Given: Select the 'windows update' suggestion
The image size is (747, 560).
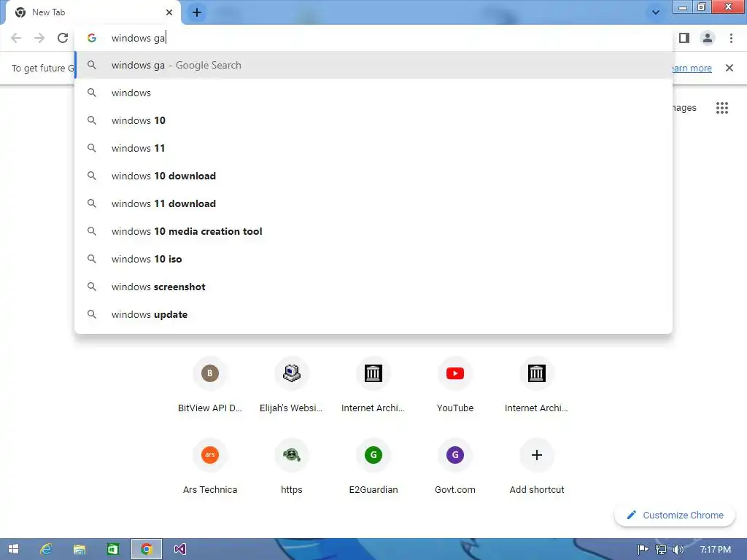Looking at the screenshot, I should click(x=373, y=314).
